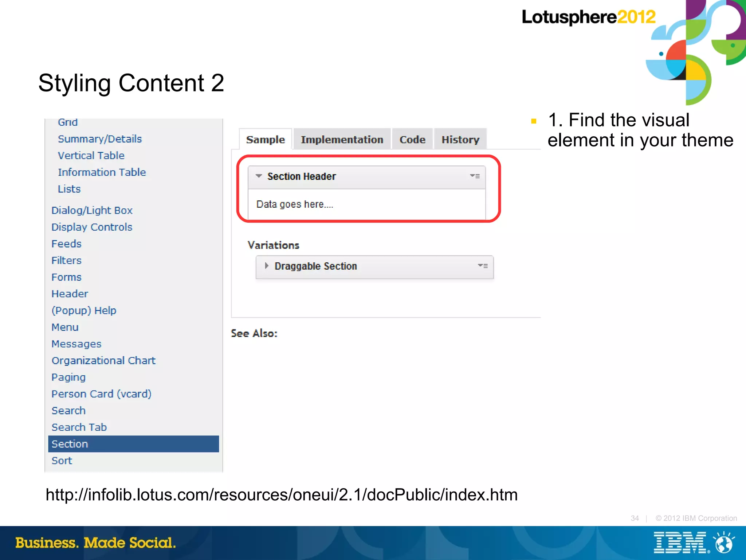Click the globe icon beside IBM logo

pos(724,543)
